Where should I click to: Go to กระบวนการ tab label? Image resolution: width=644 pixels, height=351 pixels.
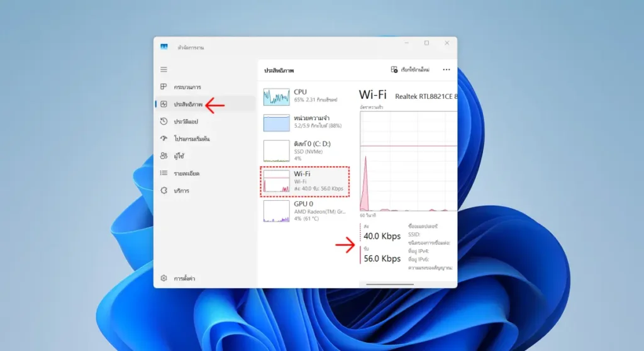pos(187,87)
